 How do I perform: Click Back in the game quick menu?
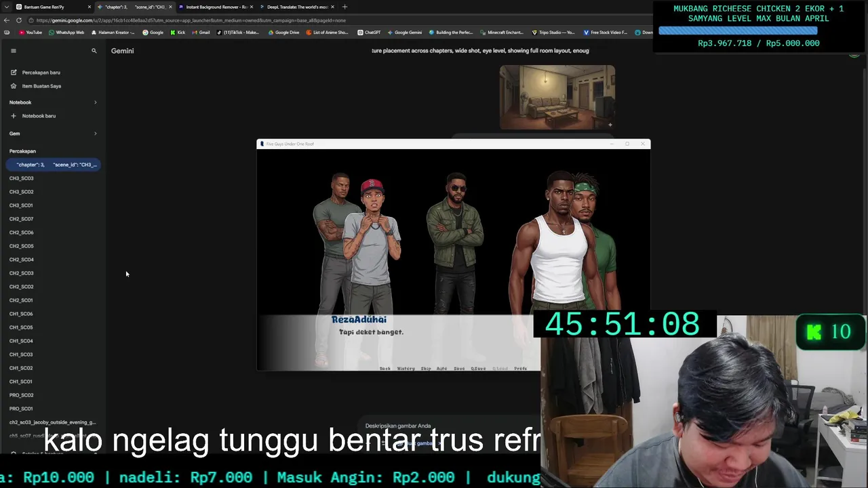385,369
